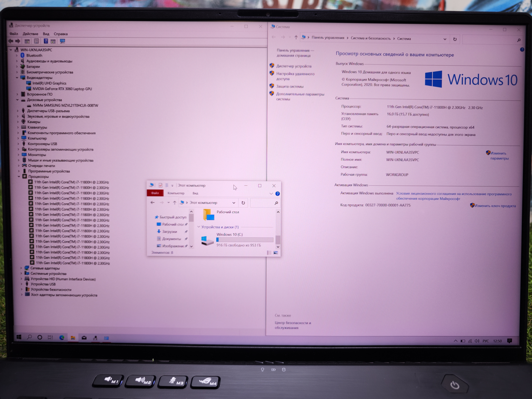This screenshot has height=399, width=532.
Task: Switch explorer to large thumbnails view icon
Action: tap(276, 252)
